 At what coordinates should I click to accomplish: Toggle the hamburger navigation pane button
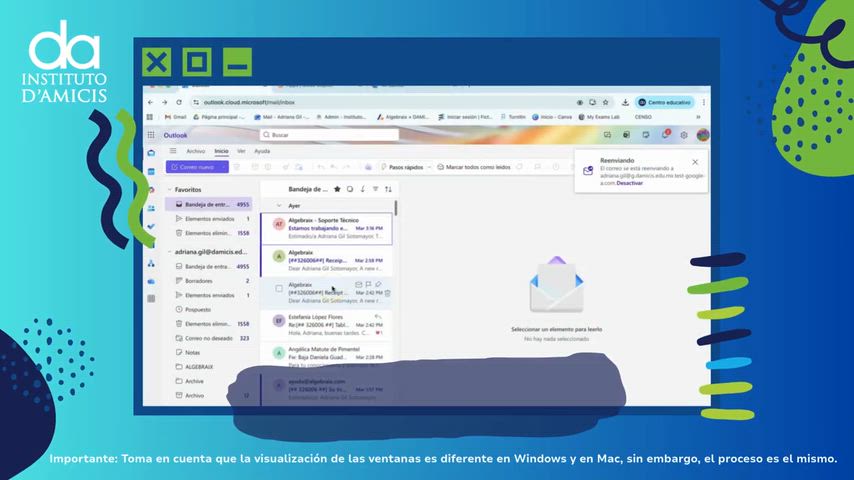173,151
